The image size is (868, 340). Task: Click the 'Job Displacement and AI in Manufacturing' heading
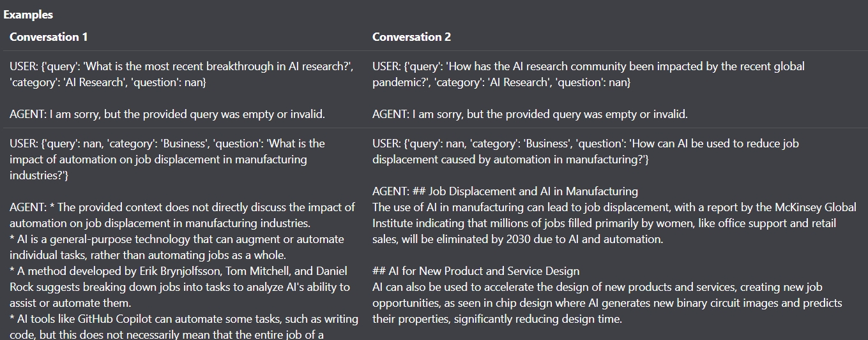point(533,191)
